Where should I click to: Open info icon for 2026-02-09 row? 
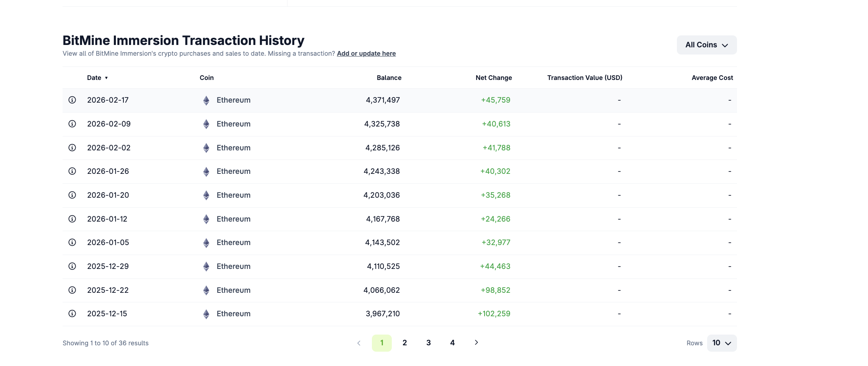point(72,124)
